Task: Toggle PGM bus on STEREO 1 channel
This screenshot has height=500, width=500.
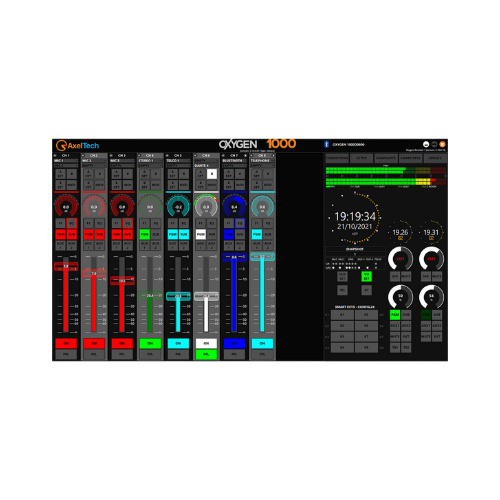Action: 144,234
